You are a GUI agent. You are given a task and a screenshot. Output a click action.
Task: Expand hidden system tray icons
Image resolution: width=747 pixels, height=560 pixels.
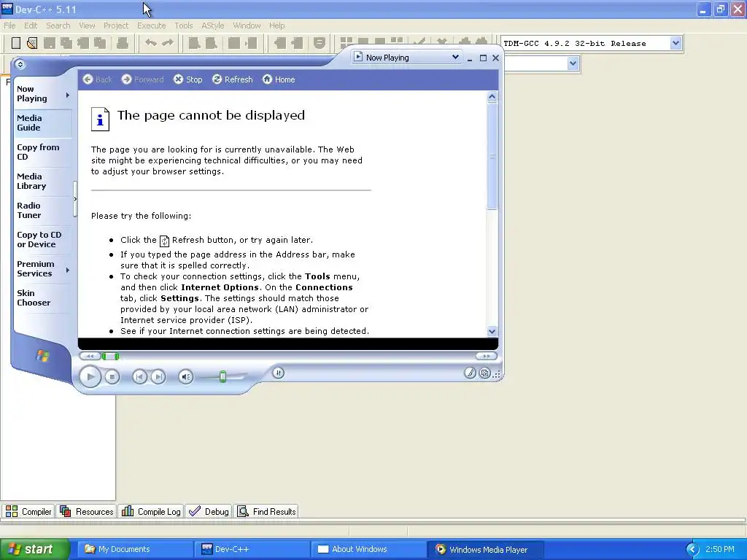point(692,550)
